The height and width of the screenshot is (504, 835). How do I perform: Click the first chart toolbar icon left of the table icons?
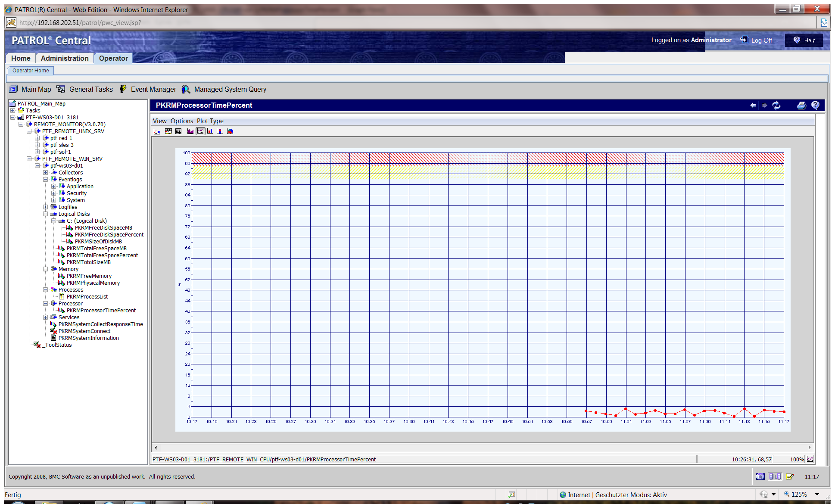click(157, 131)
